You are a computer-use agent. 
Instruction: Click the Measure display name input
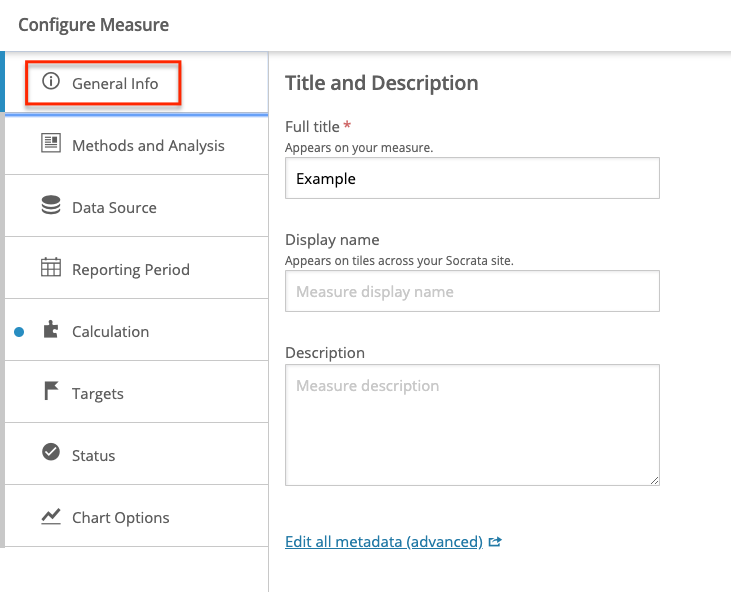point(472,291)
